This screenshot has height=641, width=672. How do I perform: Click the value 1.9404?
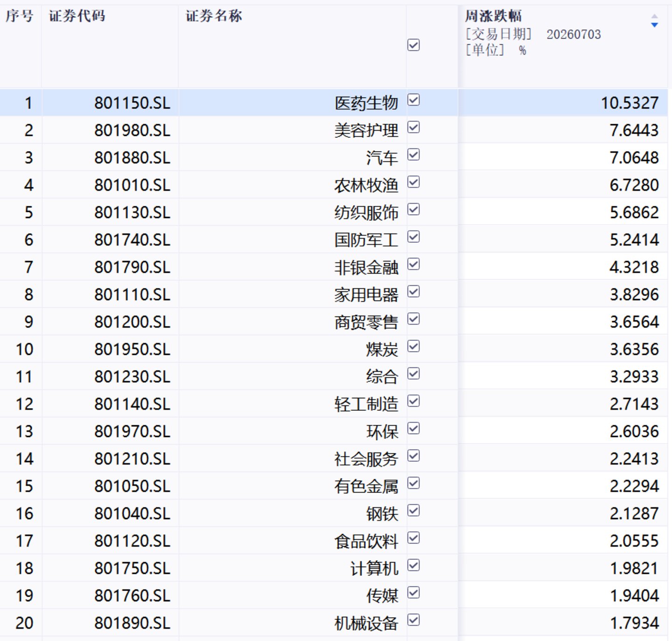[634, 596]
